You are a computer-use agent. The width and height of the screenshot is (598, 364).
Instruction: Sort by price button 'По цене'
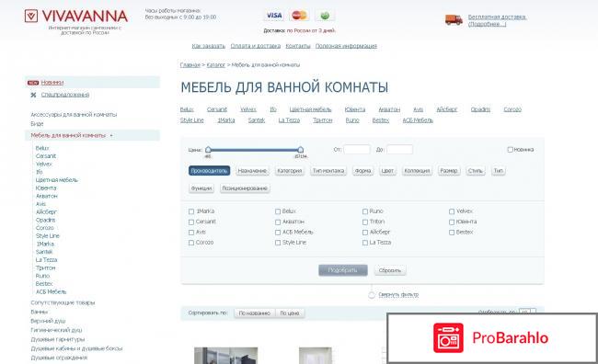(x=290, y=313)
